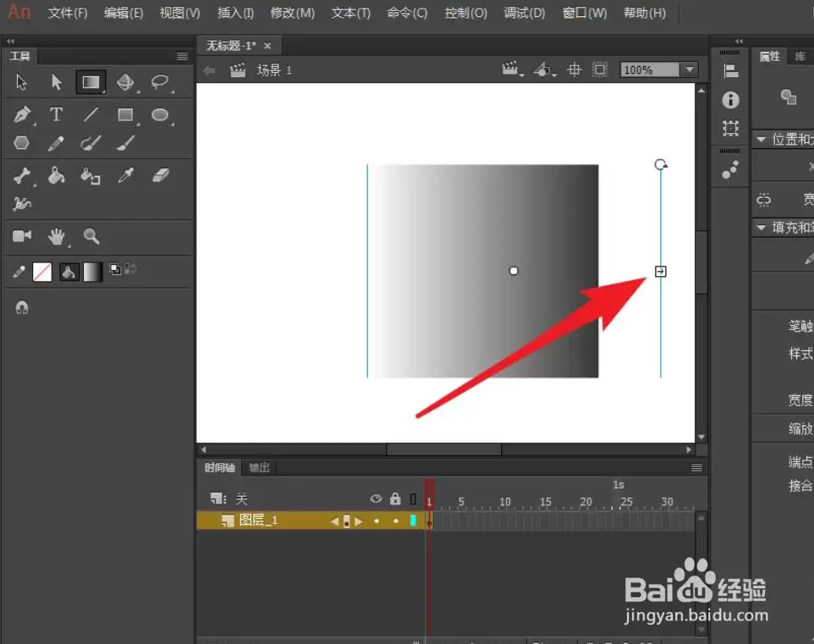814x644 pixels.
Task: Select the Paint Brush tool
Action: [x=91, y=143]
